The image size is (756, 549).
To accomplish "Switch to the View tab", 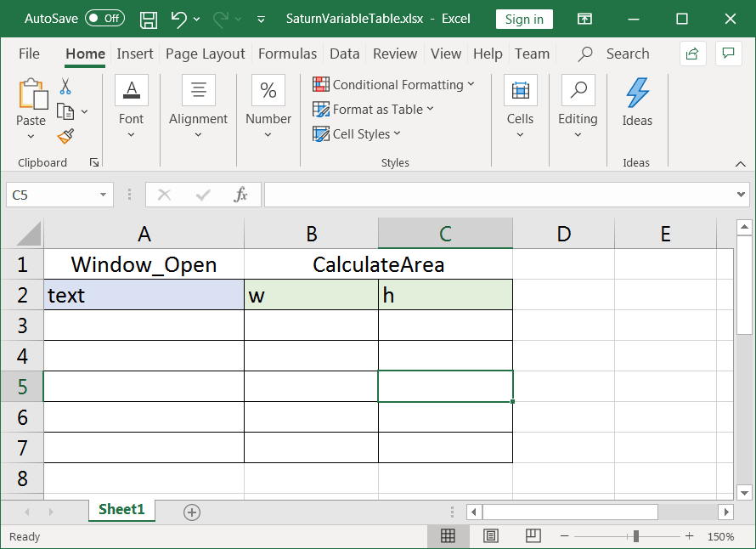I will click(x=445, y=54).
